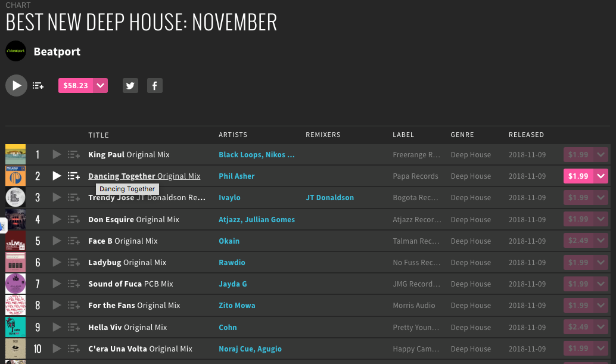Image resolution: width=616 pixels, height=364 pixels.
Task: Play track 2 Dancing Together
Action: (x=57, y=176)
